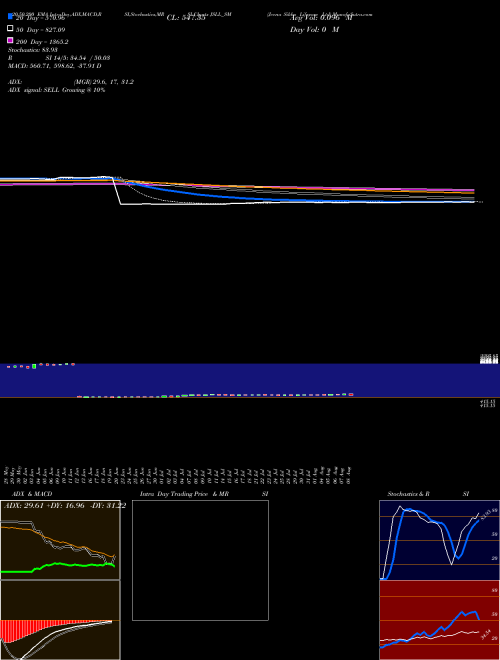
Task: Click the '34.54' RSI value label in red panel
Action: [487, 635]
